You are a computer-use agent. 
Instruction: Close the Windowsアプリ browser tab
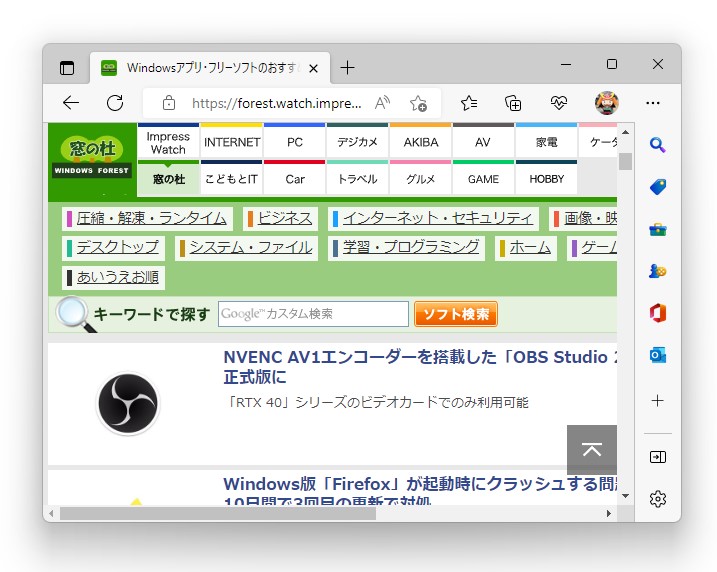tap(313, 69)
